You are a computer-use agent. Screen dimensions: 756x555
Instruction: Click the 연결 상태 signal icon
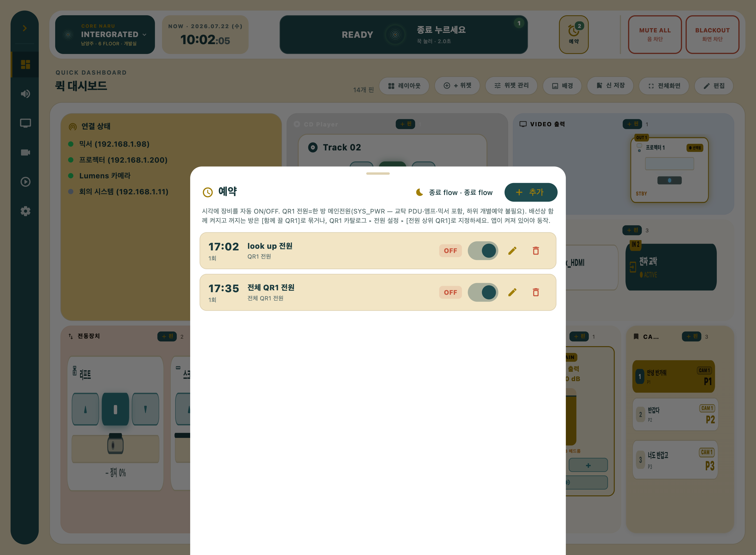tap(73, 127)
